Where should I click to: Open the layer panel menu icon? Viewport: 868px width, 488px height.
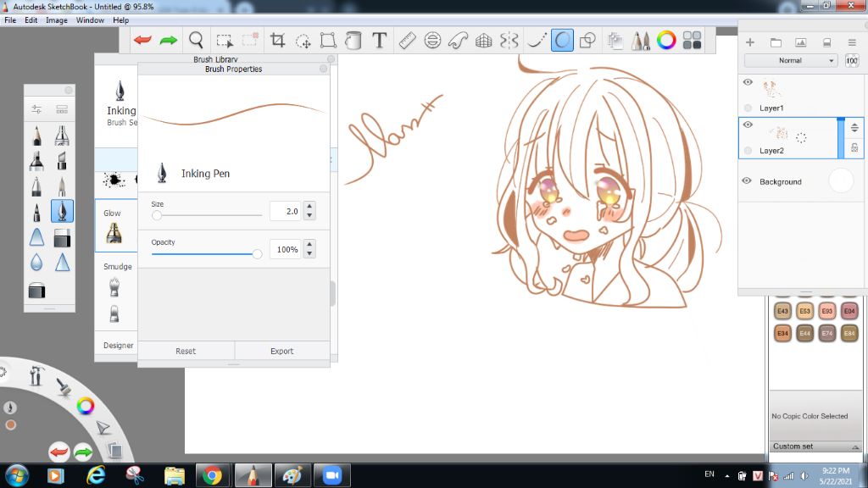pyautogui.click(x=852, y=42)
